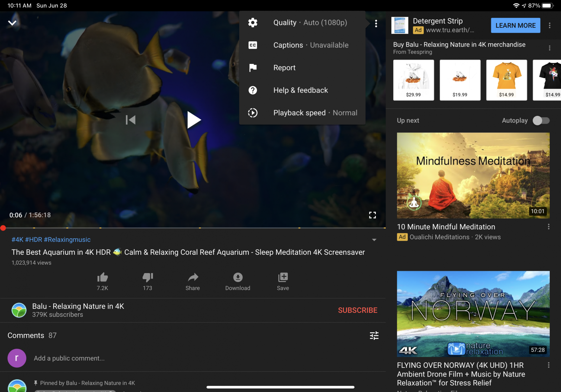This screenshot has width=561, height=392.
Task: Open the Detergent Strip ad options menu
Action: (549, 25)
